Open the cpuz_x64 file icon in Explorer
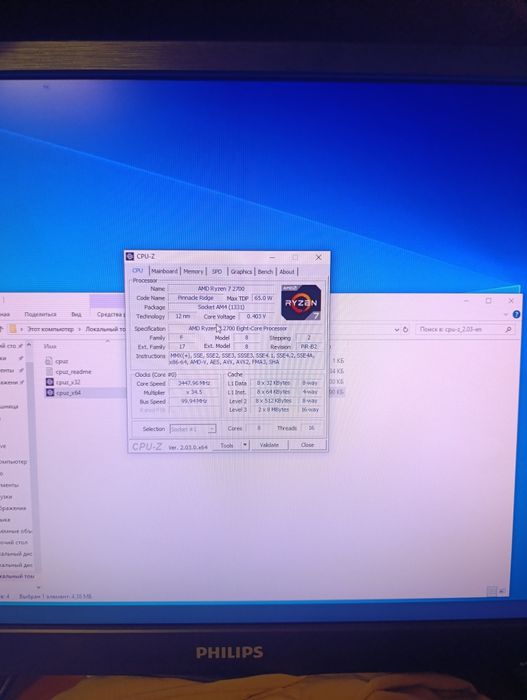 pos(50,393)
